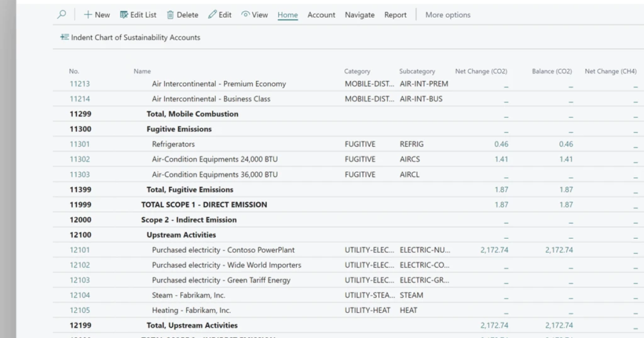This screenshot has height=338, width=644.
Task: Click the Net Change (CH4) column header
Action: click(x=611, y=71)
